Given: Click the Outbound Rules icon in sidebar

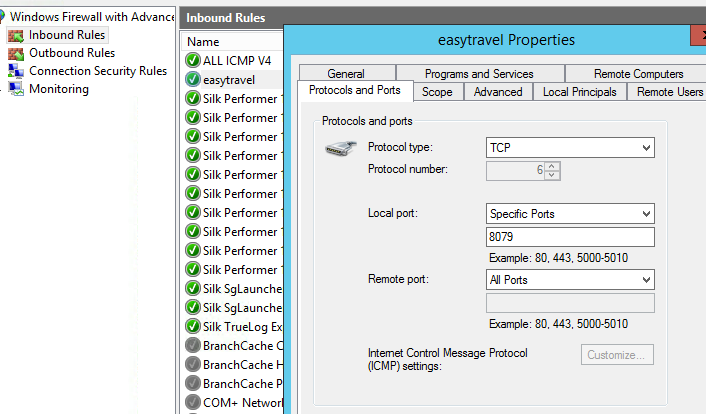Looking at the screenshot, I should (x=16, y=53).
